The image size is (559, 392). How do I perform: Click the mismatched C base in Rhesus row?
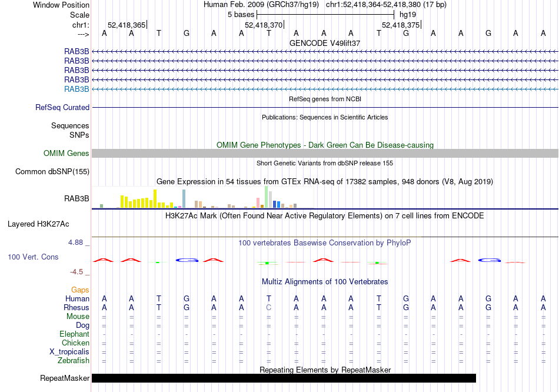269,307
